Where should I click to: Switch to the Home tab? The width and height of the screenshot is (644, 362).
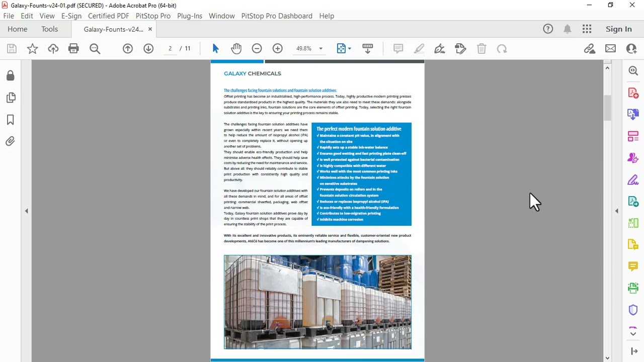(x=18, y=29)
